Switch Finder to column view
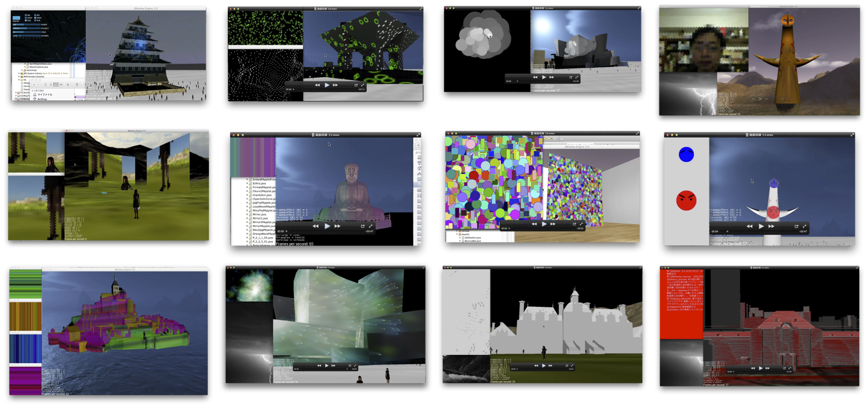 click(56, 85)
